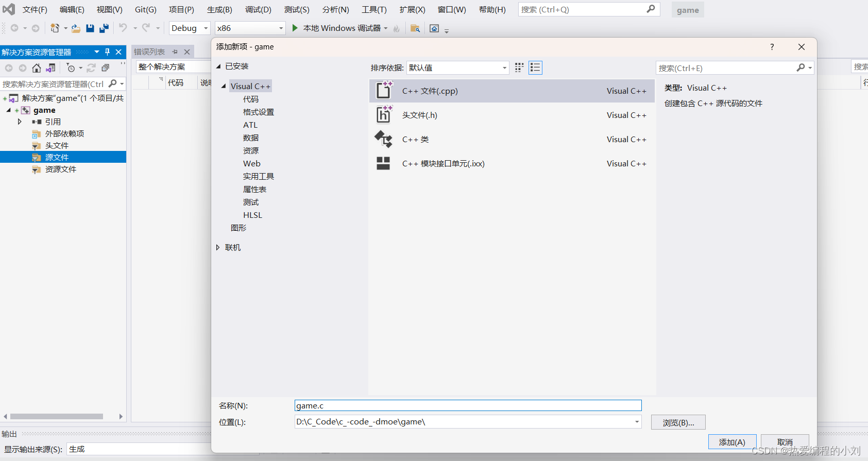Click the Visual Studio logo icon

[x=9, y=9]
